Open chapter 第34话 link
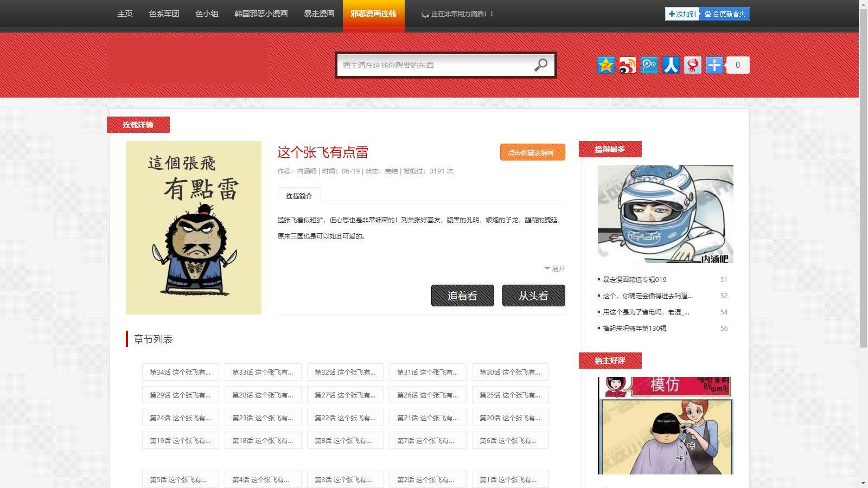This screenshot has width=868, height=488. (180, 372)
